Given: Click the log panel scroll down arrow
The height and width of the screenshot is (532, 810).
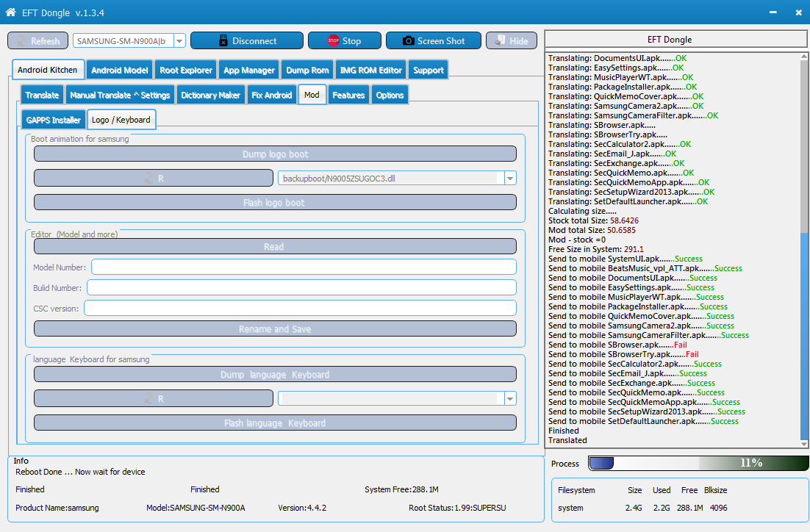Looking at the screenshot, I should 804,444.
